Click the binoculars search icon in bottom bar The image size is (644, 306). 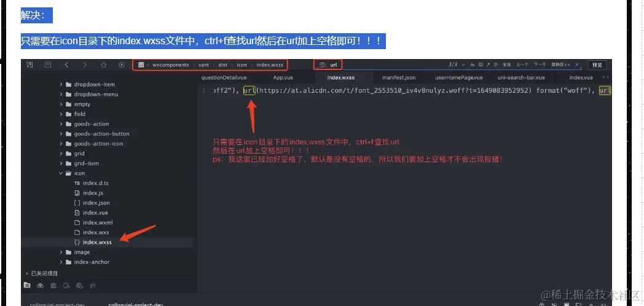[x=40, y=286]
